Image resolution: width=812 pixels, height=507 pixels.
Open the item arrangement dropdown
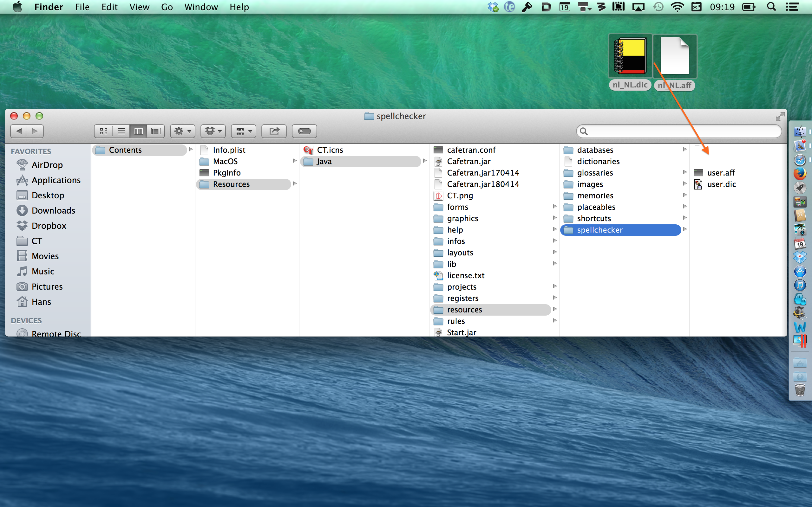(244, 131)
